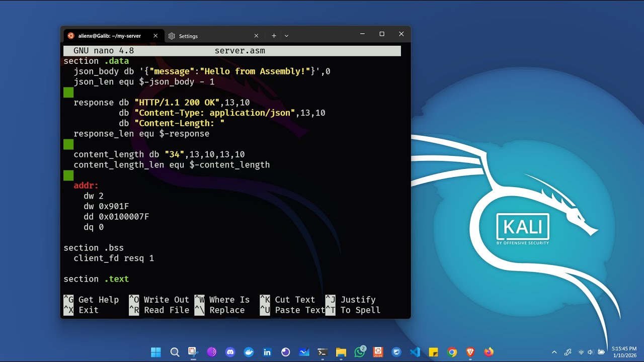
Task: Open the Ubuntu 20.04 taskbar icon
Action: (x=378, y=352)
